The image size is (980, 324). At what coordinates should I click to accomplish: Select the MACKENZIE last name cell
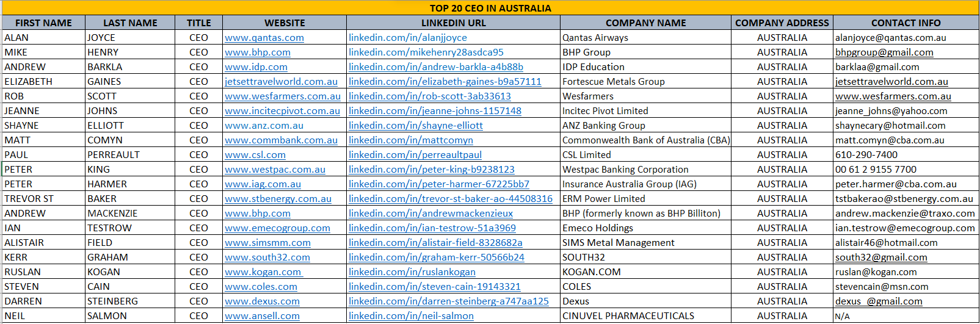point(130,214)
